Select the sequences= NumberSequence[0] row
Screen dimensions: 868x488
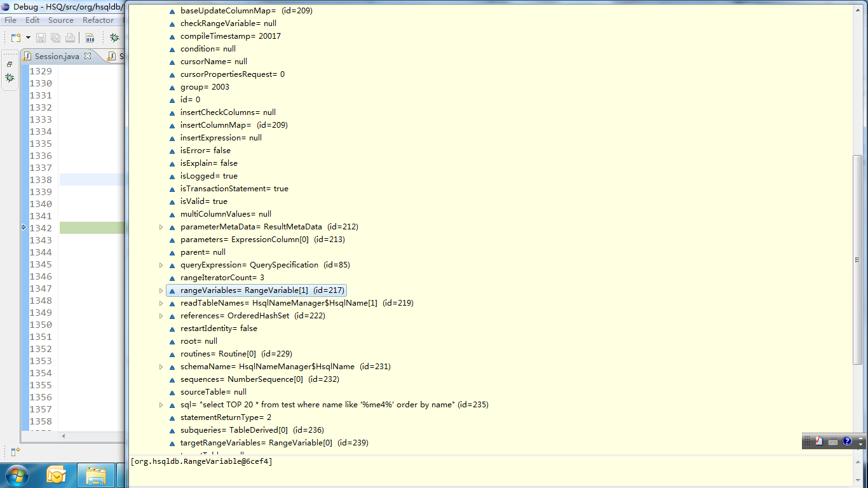tap(254, 379)
